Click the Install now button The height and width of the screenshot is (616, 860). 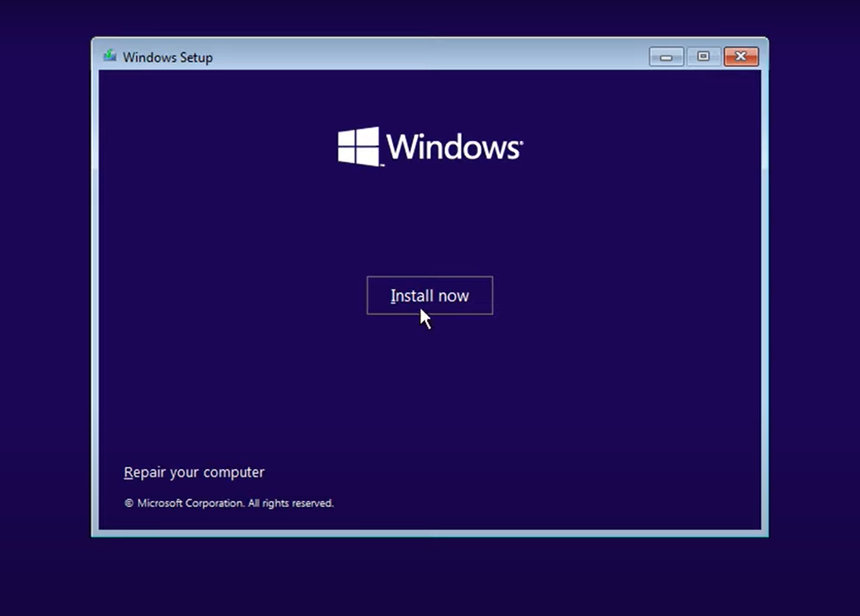click(430, 295)
